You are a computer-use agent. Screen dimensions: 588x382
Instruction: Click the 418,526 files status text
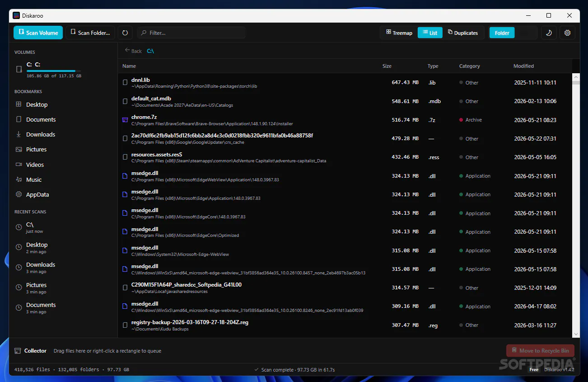tap(33, 369)
